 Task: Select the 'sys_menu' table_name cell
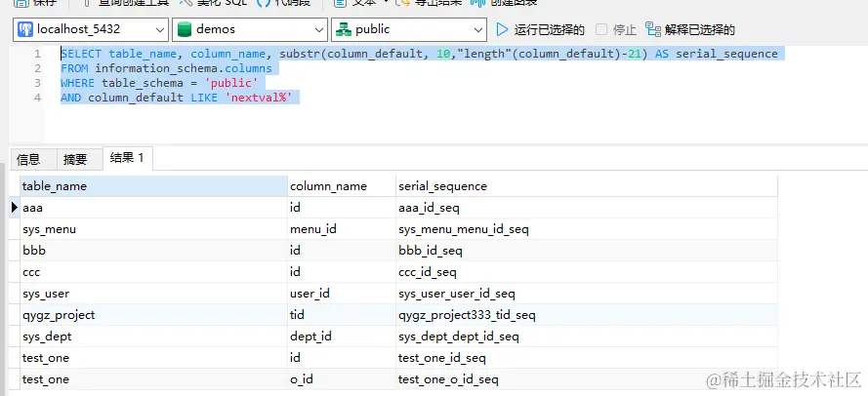point(154,229)
